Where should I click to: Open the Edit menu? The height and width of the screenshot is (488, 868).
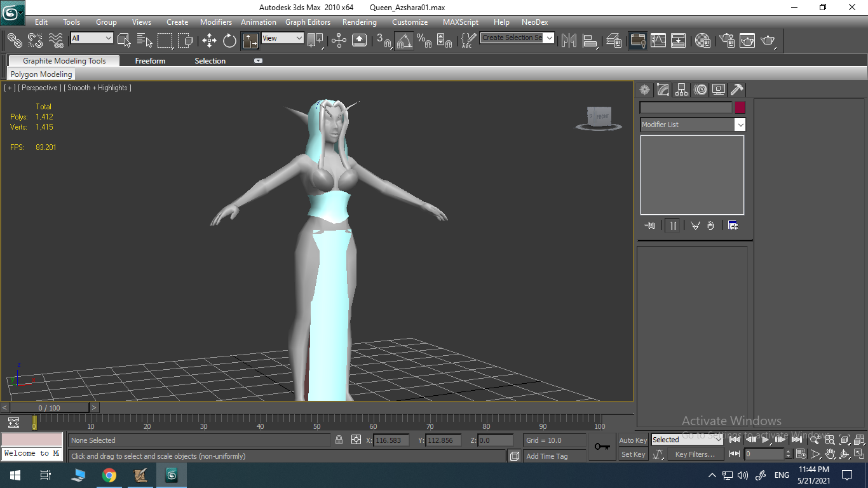click(x=41, y=22)
